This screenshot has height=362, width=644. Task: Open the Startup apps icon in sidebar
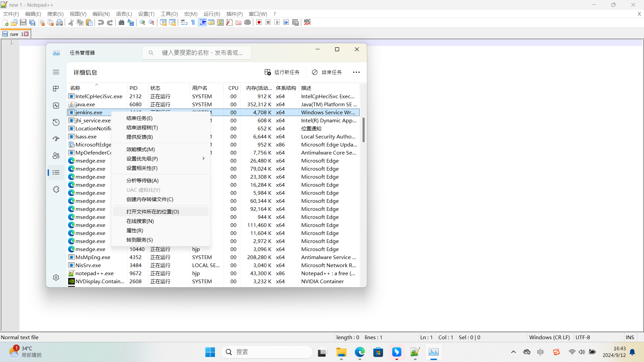point(56,139)
